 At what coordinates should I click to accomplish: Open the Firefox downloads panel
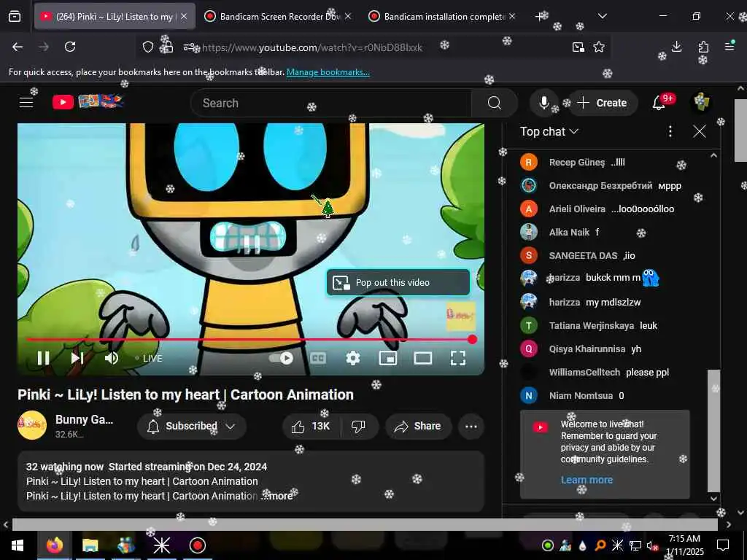click(x=676, y=47)
